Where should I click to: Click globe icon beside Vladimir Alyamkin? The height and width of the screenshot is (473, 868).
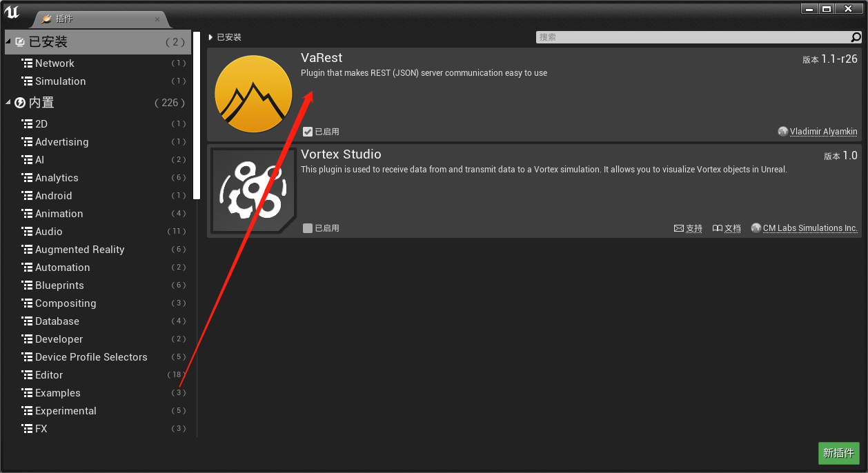click(x=782, y=131)
